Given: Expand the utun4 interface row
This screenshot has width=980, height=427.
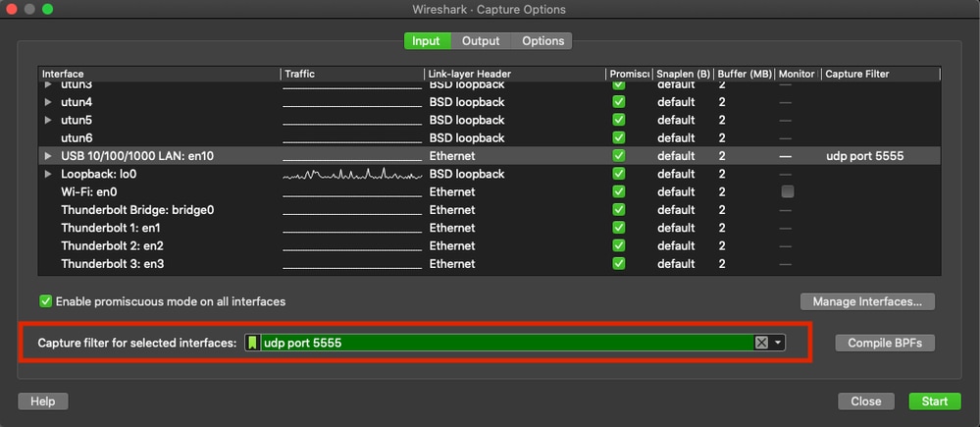Looking at the screenshot, I should (48, 102).
